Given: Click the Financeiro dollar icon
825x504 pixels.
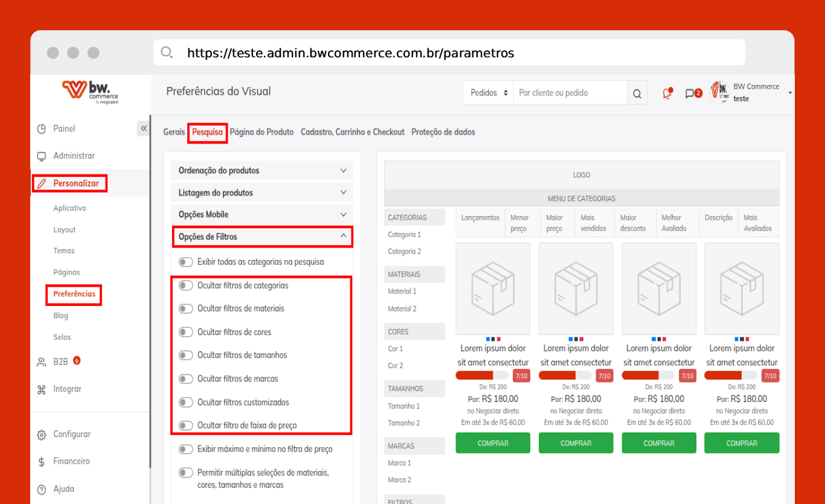Looking at the screenshot, I should pyautogui.click(x=42, y=462).
